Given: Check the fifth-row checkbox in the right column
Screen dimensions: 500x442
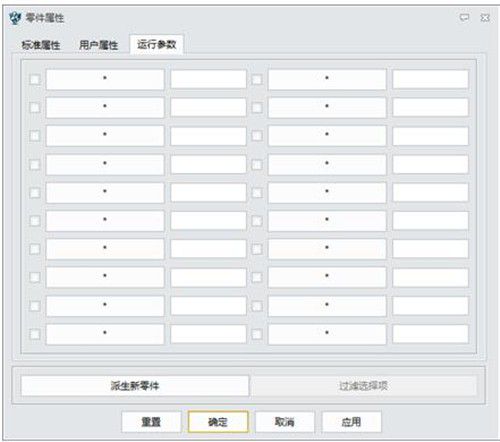Looking at the screenshot, I should 257,193.
